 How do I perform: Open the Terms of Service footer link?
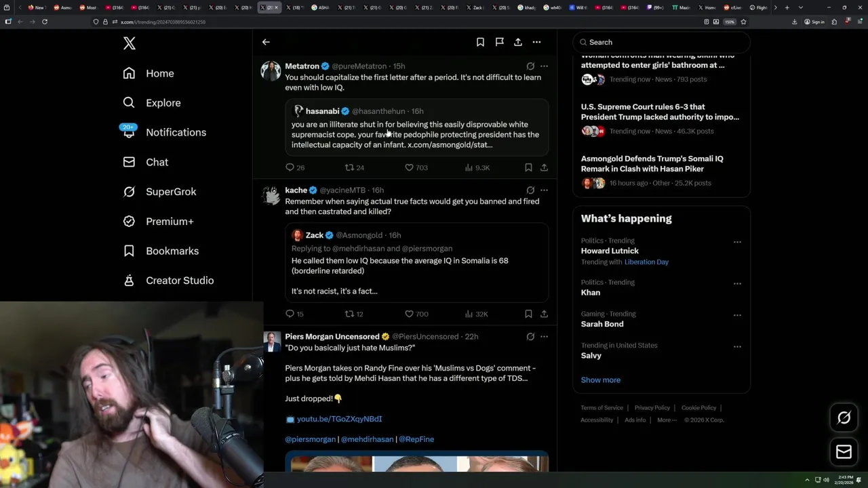click(x=601, y=408)
